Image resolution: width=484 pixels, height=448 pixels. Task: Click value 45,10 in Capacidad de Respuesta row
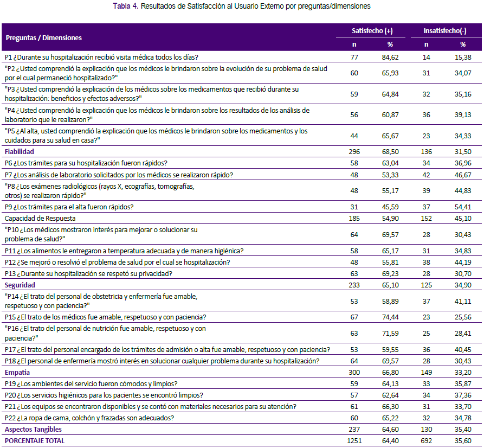point(463,219)
